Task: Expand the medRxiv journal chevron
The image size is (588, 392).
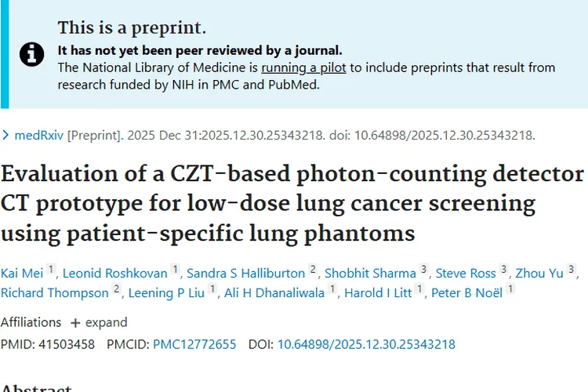Action: click(6, 135)
